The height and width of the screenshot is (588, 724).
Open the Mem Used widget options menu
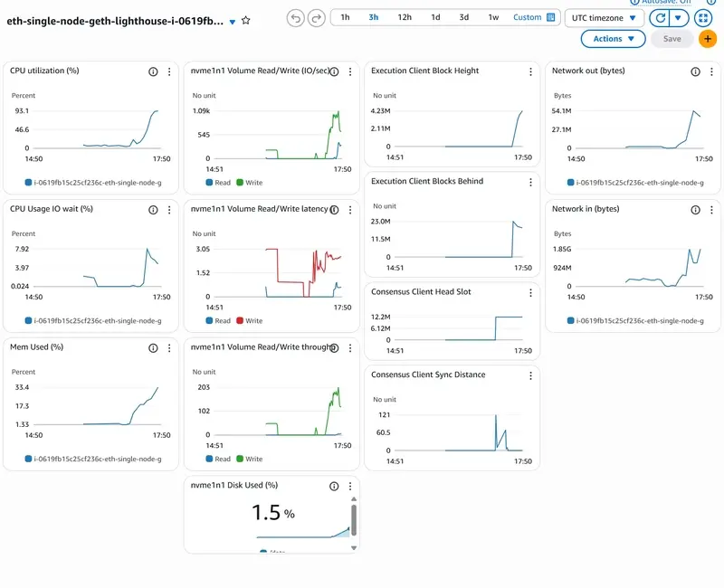[169, 346]
